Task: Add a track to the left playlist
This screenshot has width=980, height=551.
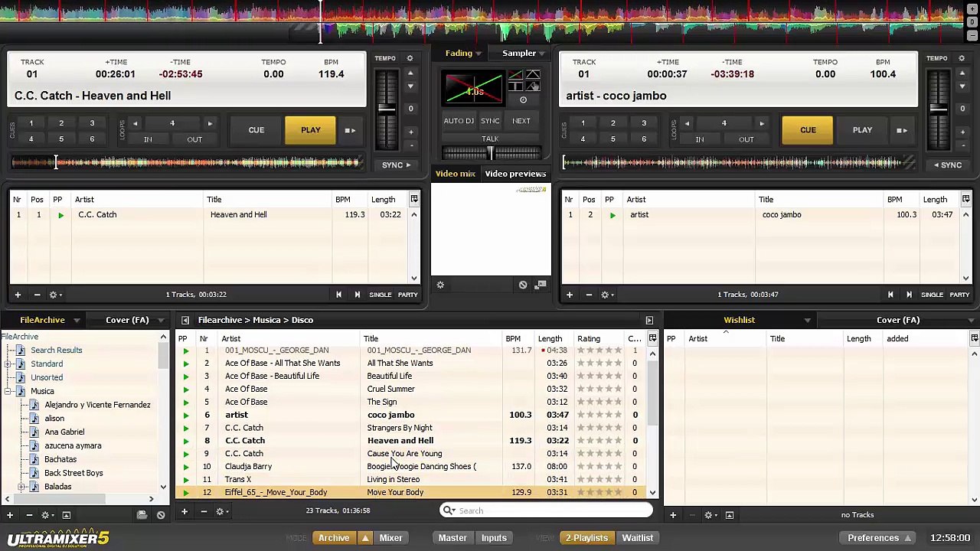Action: click(x=18, y=295)
